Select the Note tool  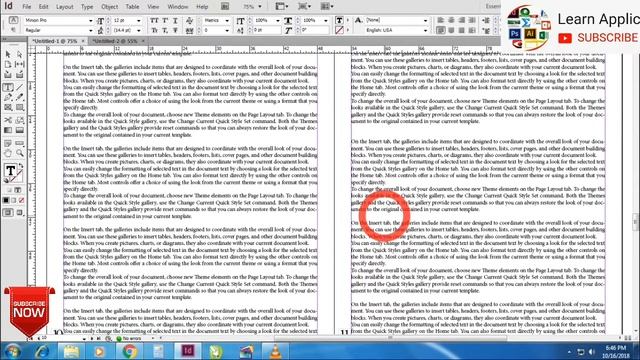8,143
